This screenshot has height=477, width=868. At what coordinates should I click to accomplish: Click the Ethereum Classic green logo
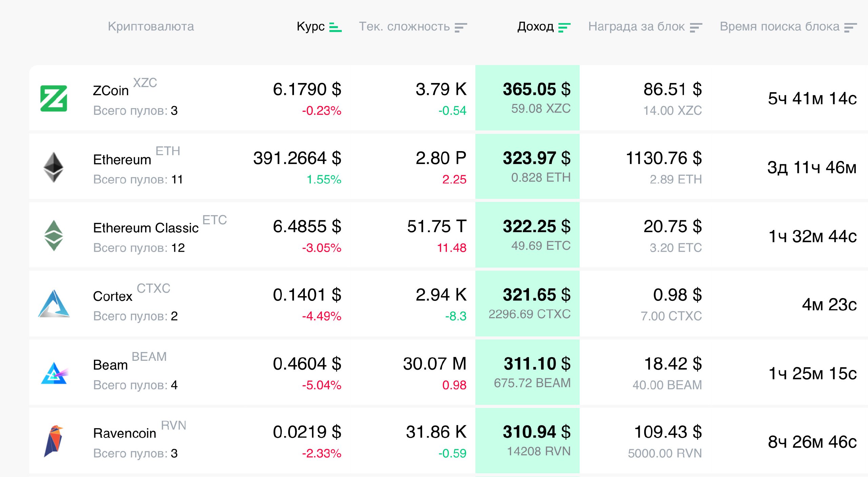pos(54,236)
